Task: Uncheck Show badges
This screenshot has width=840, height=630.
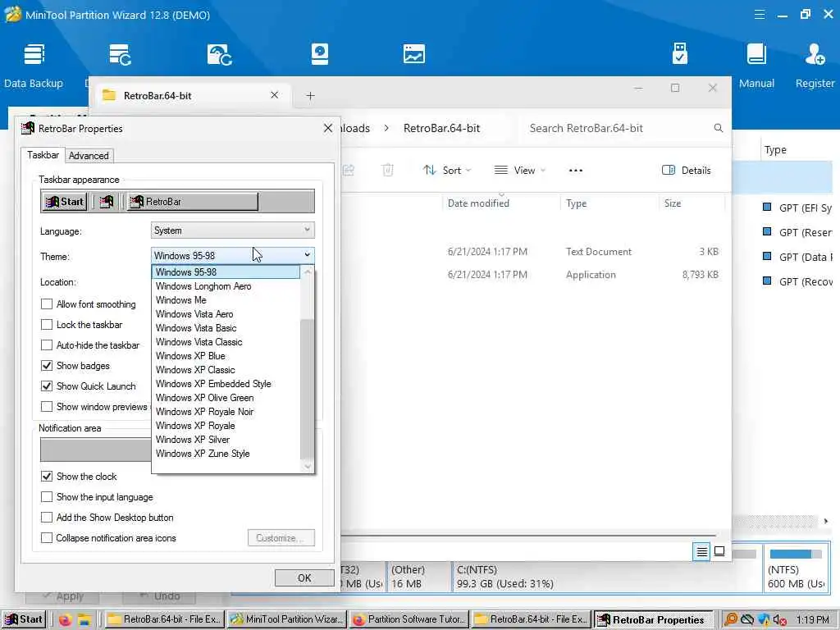Action: (47, 366)
